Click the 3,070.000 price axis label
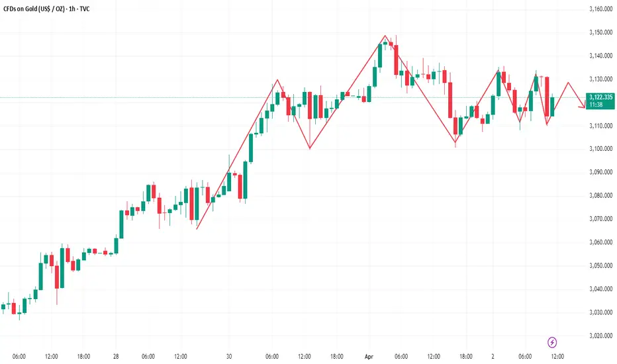 click(x=601, y=218)
